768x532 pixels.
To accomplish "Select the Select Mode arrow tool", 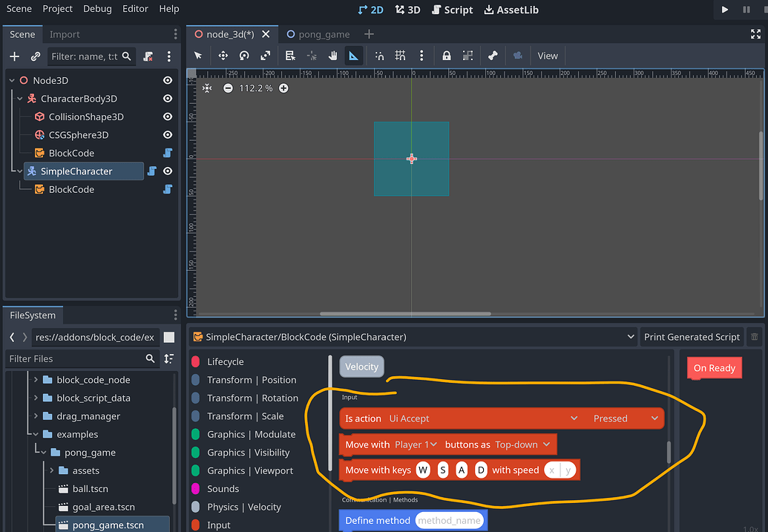I will 198,56.
